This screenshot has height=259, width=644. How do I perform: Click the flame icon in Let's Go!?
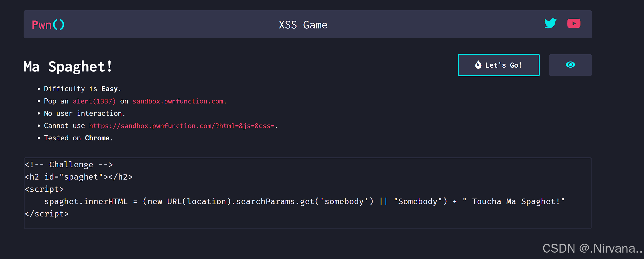click(478, 65)
